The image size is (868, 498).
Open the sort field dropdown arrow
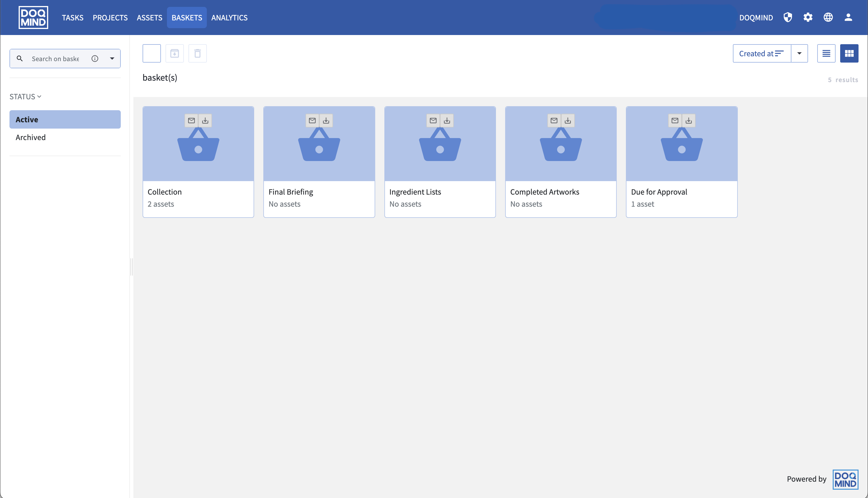coord(799,53)
